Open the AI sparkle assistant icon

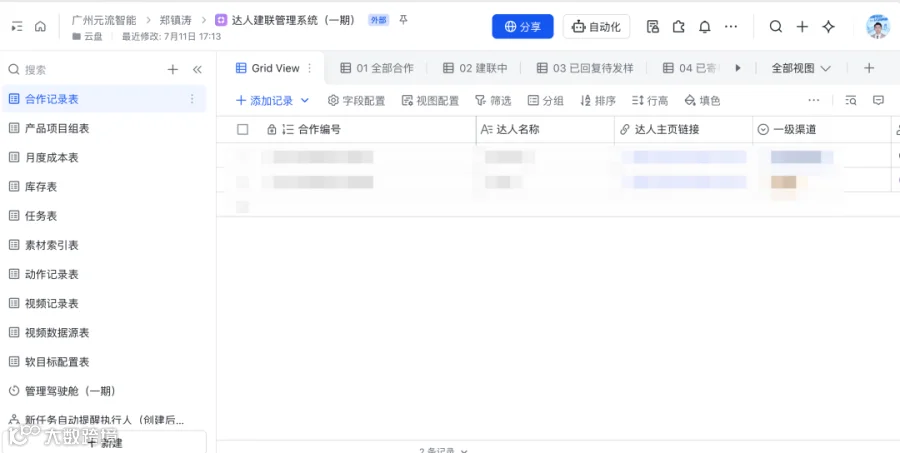[x=828, y=26]
